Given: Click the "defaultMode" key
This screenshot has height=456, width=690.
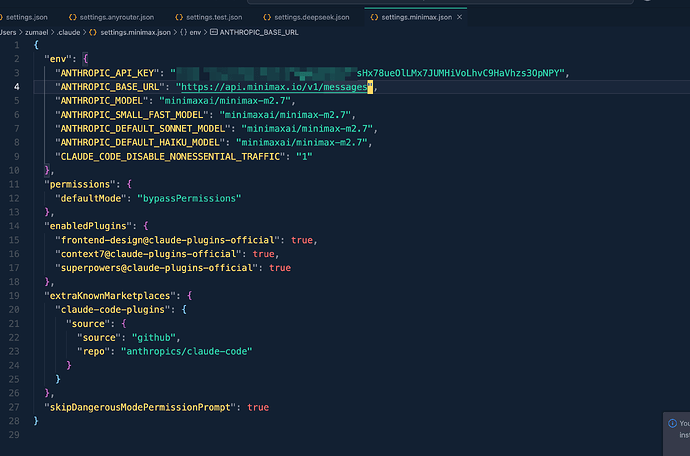Looking at the screenshot, I should 91,199.
